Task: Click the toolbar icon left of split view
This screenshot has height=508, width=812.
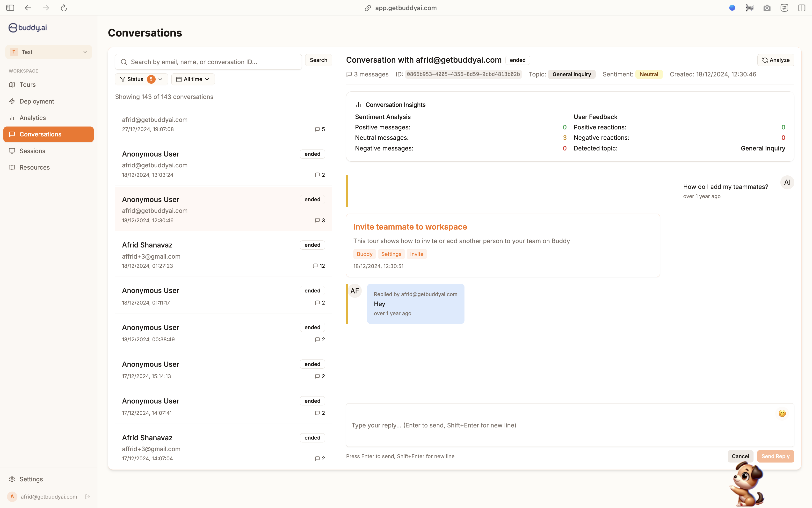Action: tap(784, 8)
